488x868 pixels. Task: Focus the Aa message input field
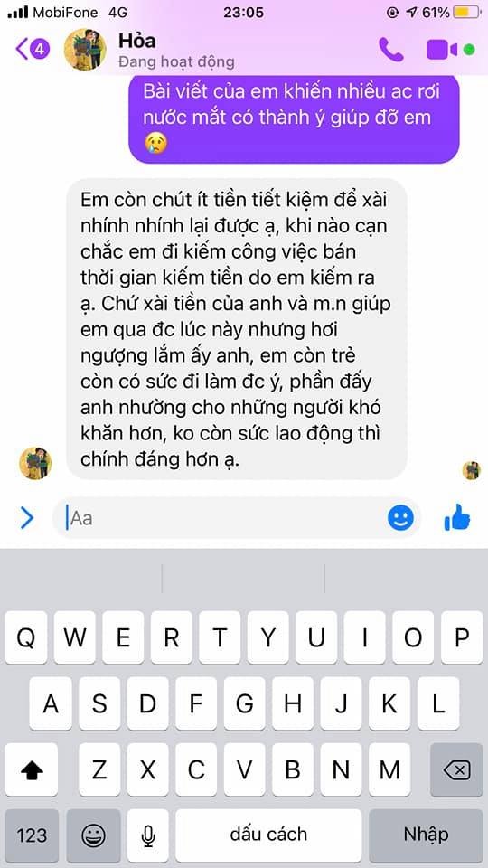(x=221, y=518)
